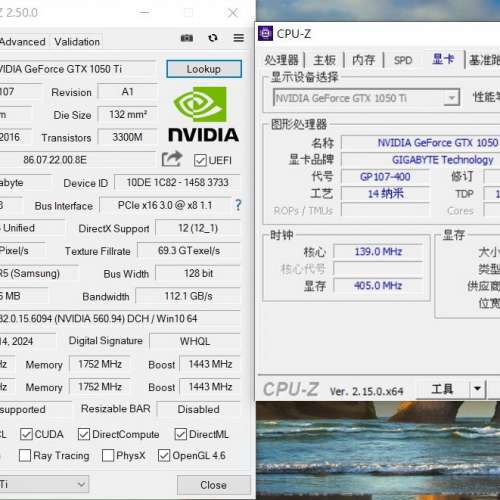Click the memory clock 405.0 MHz value

[378, 285]
